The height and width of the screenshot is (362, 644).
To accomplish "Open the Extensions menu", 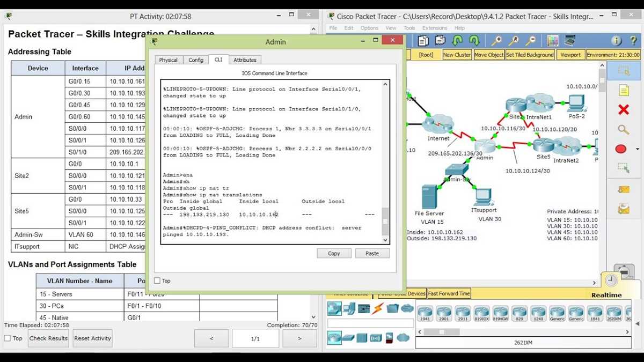I will point(435,28).
